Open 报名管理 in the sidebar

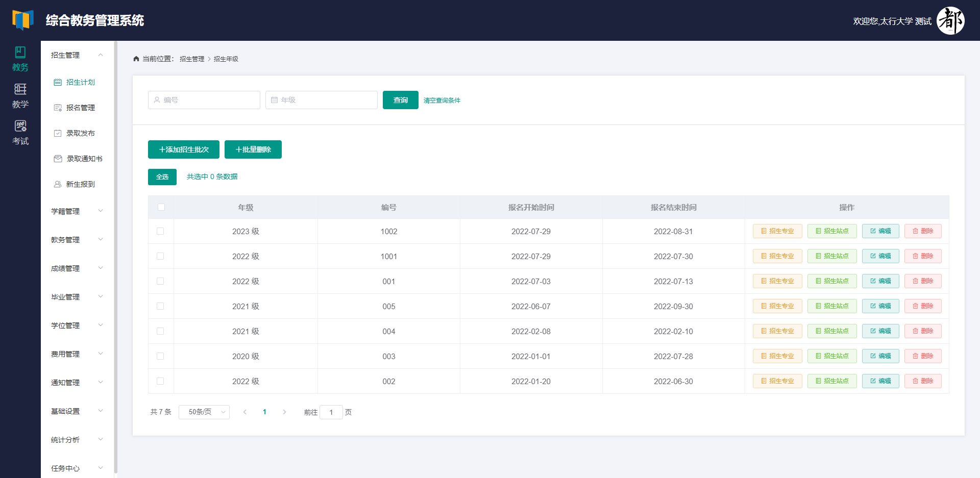coord(77,108)
